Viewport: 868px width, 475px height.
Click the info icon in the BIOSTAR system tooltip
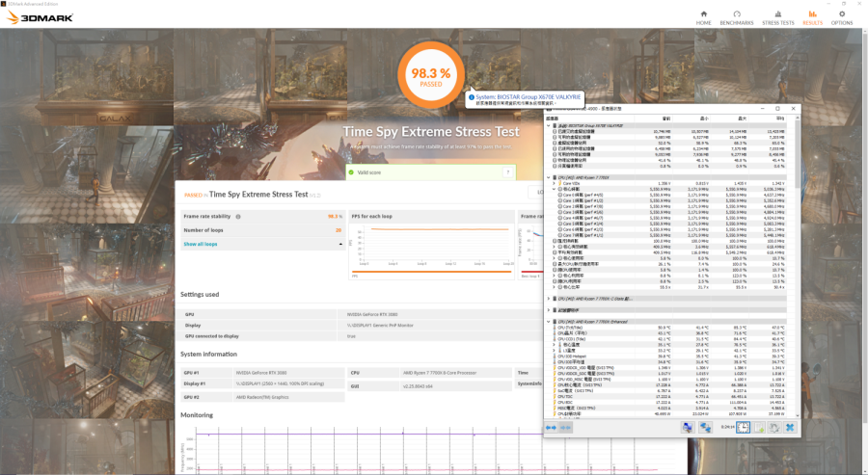472,96
